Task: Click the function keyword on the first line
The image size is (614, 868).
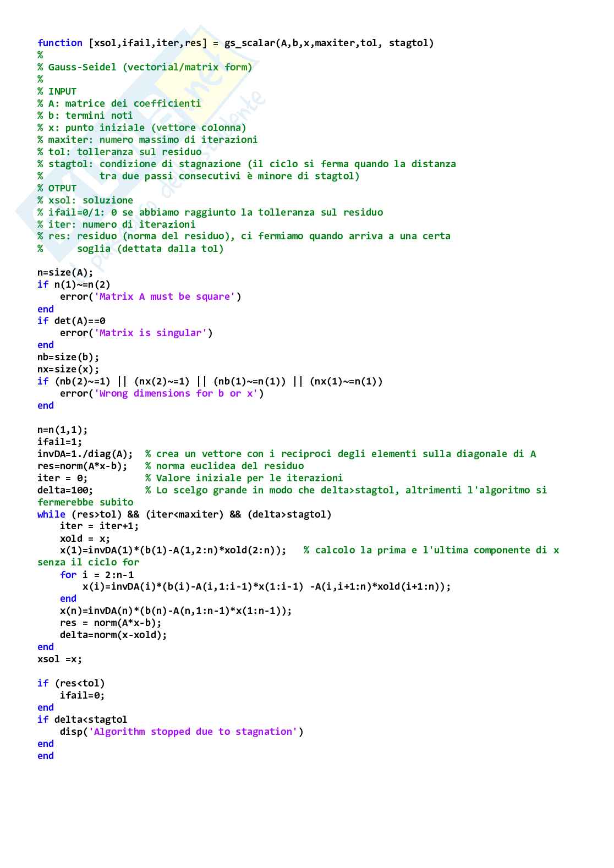Action: pyautogui.click(x=60, y=43)
